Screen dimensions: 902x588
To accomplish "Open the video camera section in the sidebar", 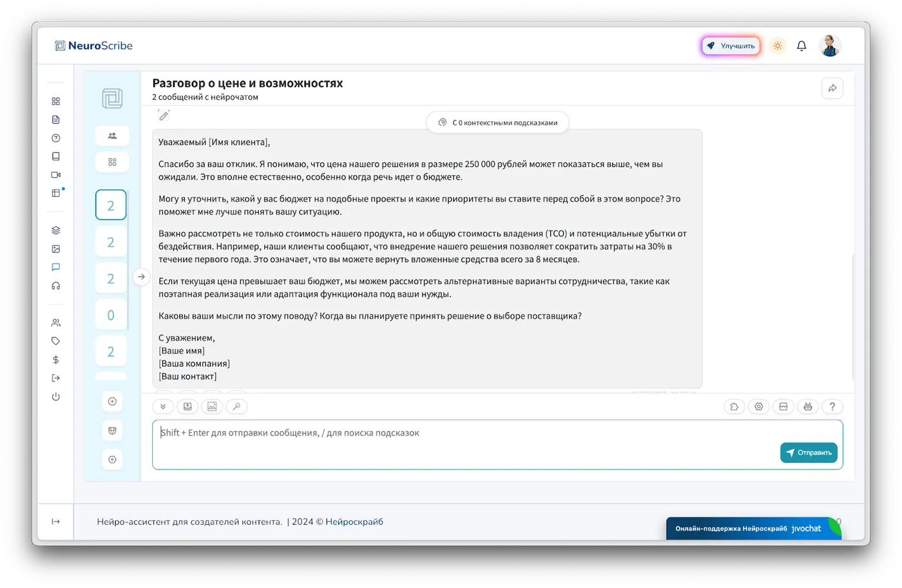I will click(x=56, y=175).
